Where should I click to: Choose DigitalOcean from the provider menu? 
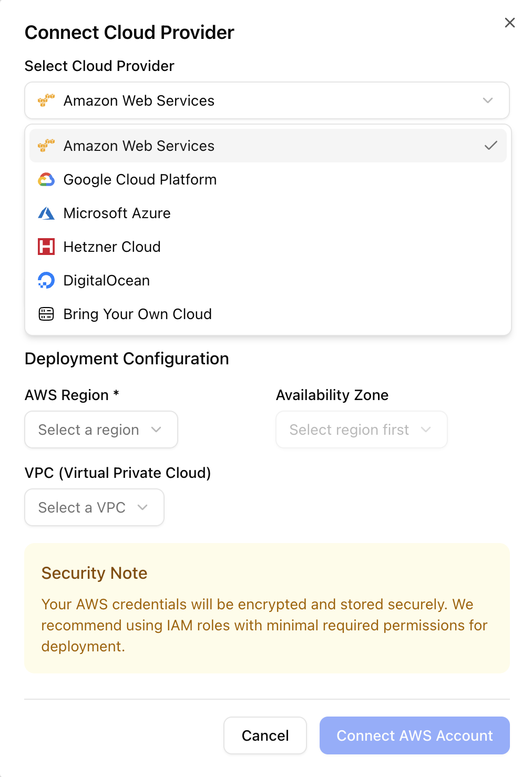point(107,280)
